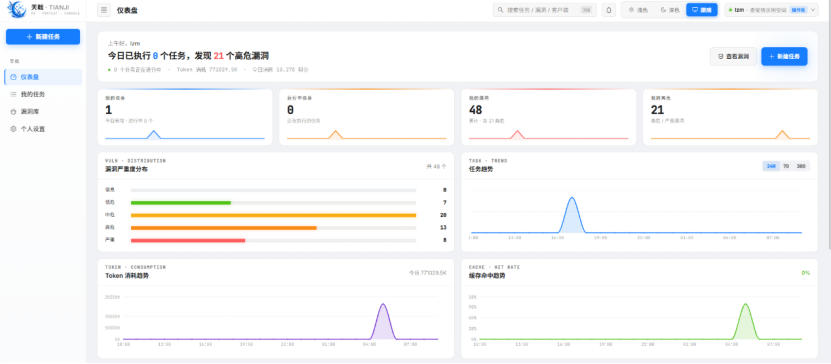Viewport: 831px width, 364px height.
Task: Click the 仪表盘 page title in header
Action: pos(127,10)
